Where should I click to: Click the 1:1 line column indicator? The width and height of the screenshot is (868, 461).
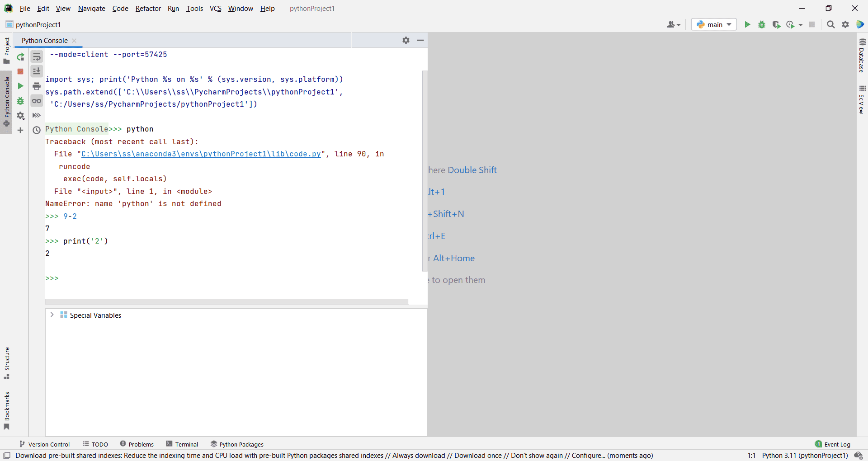[x=751, y=456]
